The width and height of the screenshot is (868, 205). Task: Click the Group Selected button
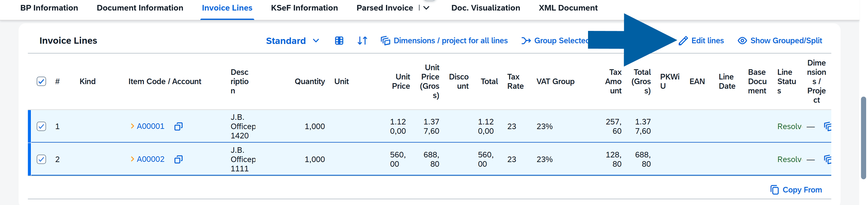[555, 41]
